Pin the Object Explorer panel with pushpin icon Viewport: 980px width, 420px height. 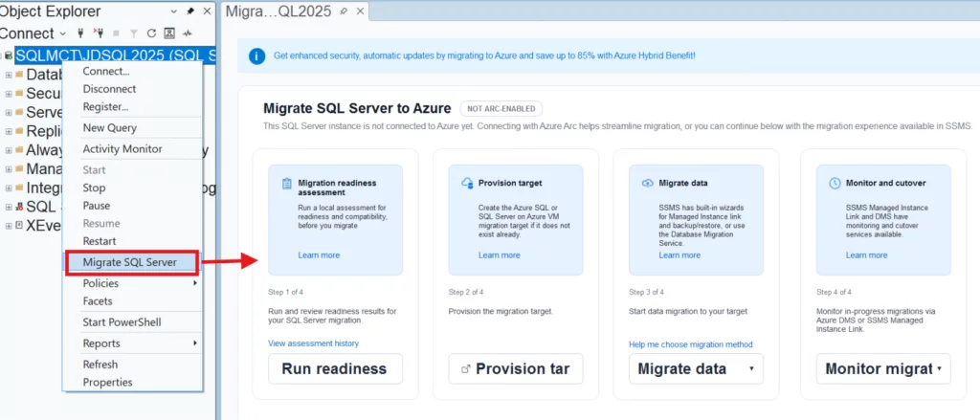[x=190, y=11]
